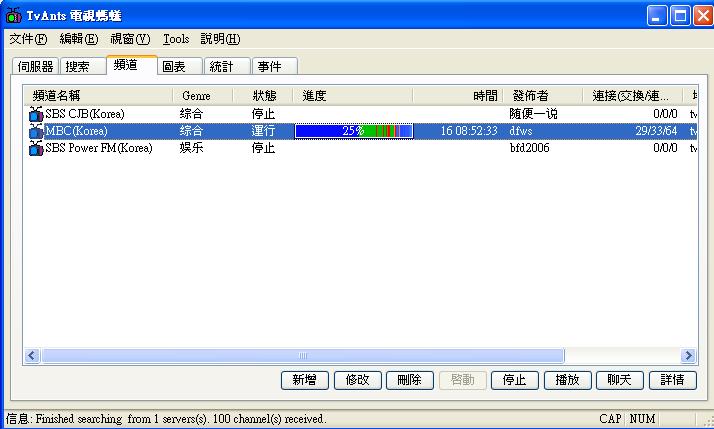Image resolution: width=714 pixels, height=429 pixels.
Task: Open the 編輯(E) menu
Action: [79, 39]
